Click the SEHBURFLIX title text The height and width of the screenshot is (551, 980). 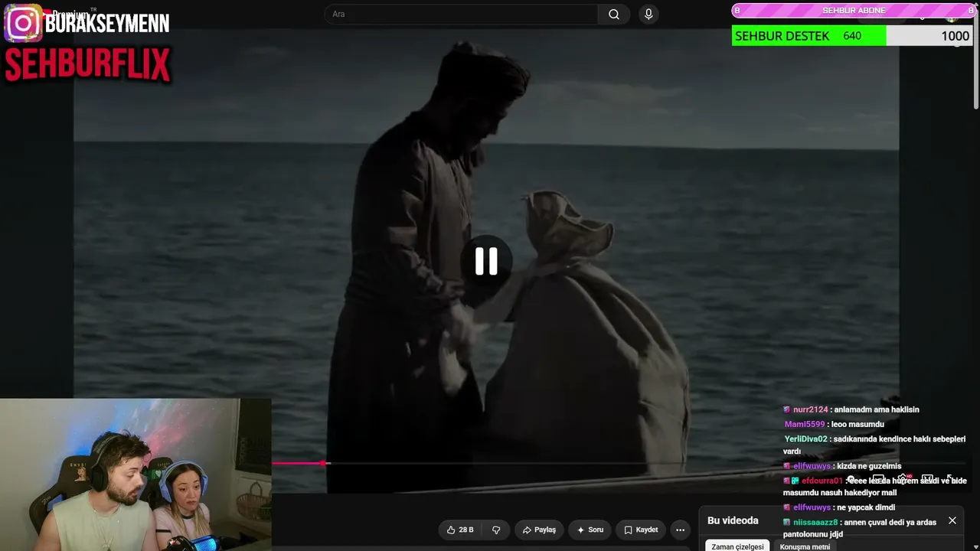point(87,65)
